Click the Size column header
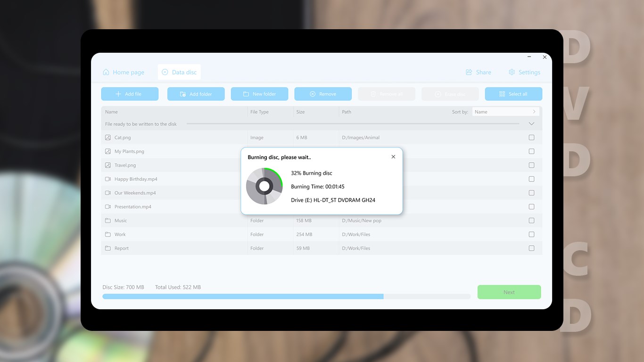Image resolution: width=644 pixels, height=362 pixels. click(300, 112)
